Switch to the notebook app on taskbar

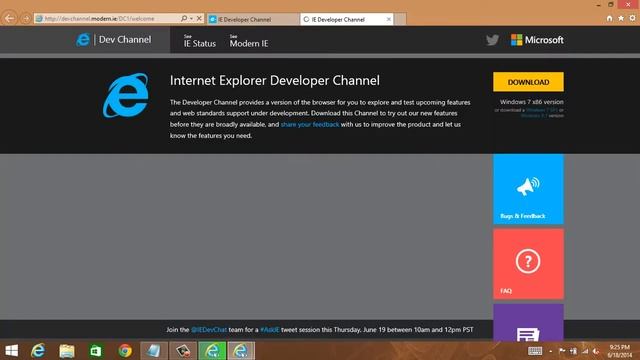pos(154,351)
